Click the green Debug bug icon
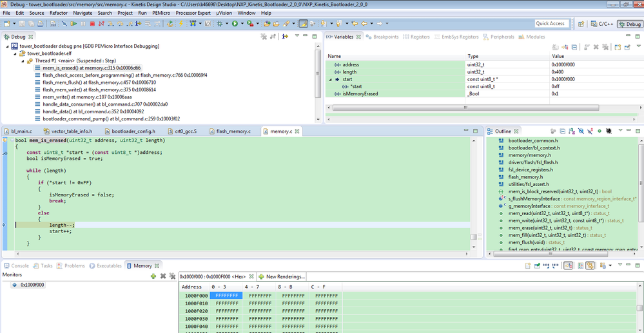This screenshot has height=333, width=644. (219, 23)
